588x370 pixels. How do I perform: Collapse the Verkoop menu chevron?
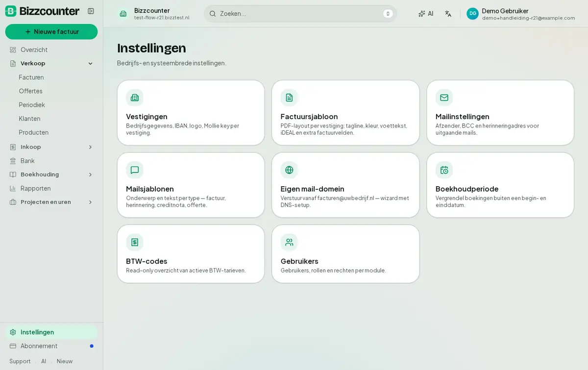90,63
